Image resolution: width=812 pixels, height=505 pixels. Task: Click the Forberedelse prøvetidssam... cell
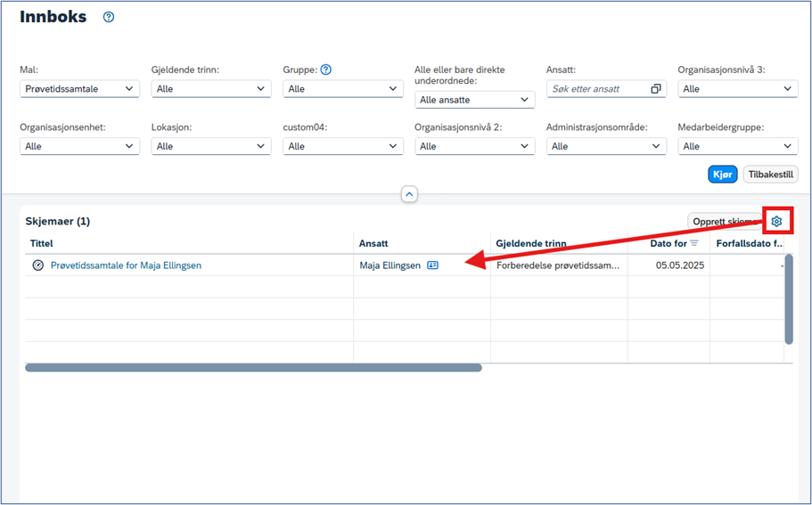pyautogui.click(x=559, y=265)
